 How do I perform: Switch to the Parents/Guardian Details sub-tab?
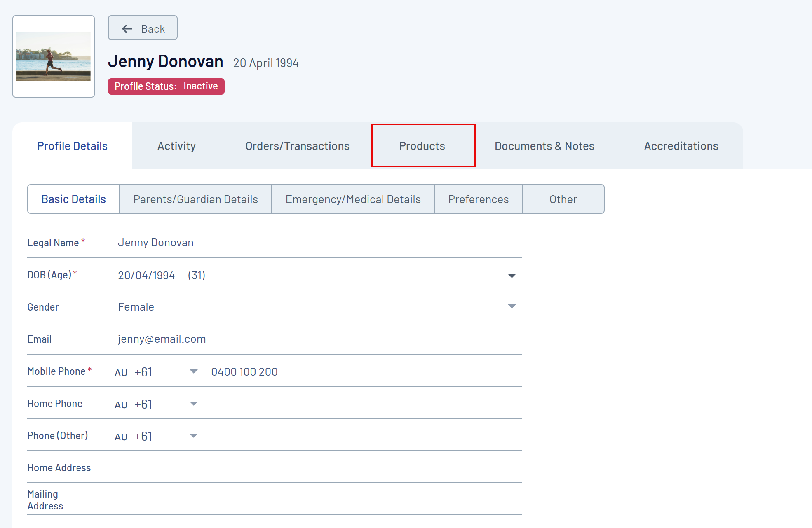[195, 199]
